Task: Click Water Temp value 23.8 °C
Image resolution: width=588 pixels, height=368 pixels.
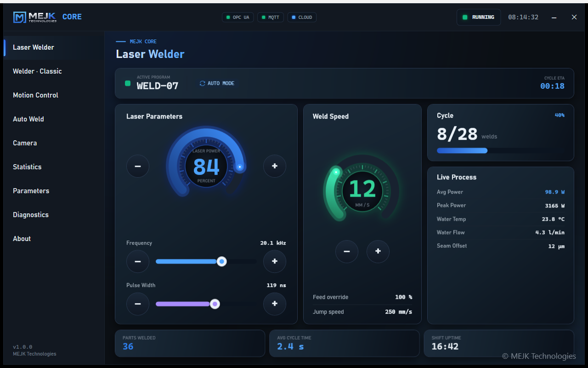Action: point(553,219)
